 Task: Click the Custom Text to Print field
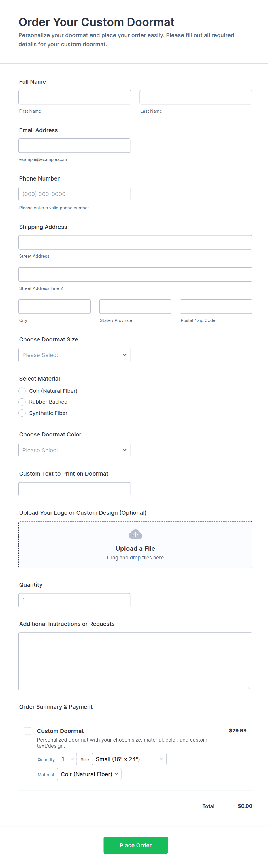coord(74,489)
